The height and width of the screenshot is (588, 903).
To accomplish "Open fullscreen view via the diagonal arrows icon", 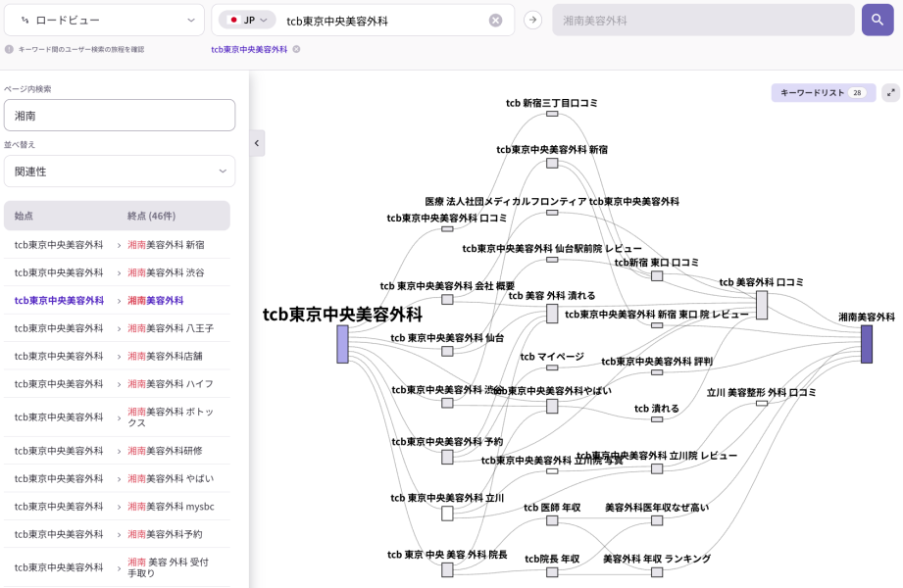I will 890,91.
